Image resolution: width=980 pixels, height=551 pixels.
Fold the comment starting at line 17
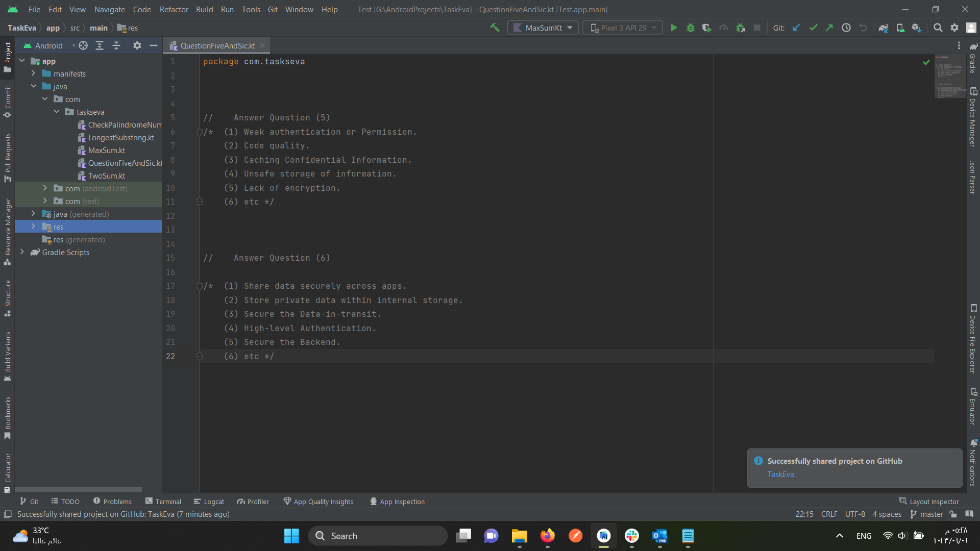tap(200, 286)
